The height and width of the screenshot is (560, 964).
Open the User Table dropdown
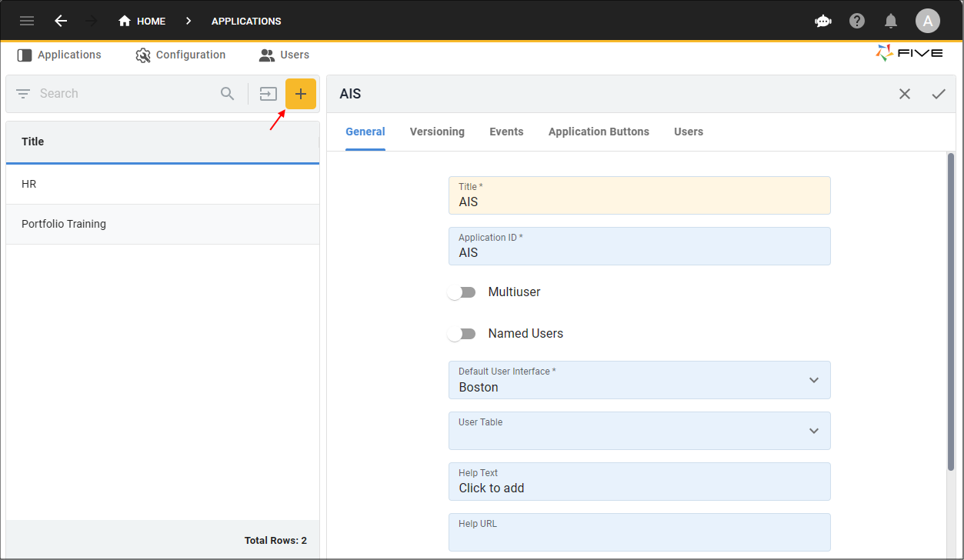[639, 431]
